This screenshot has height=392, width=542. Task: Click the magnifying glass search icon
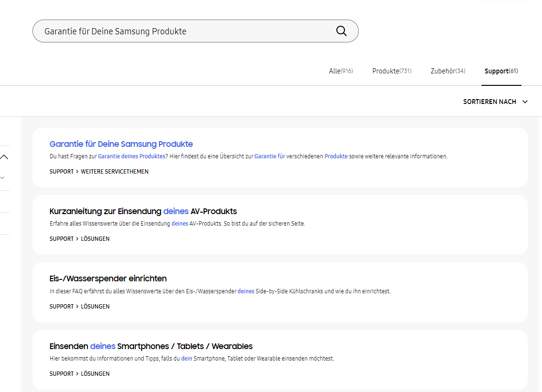click(x=341, y=31)
